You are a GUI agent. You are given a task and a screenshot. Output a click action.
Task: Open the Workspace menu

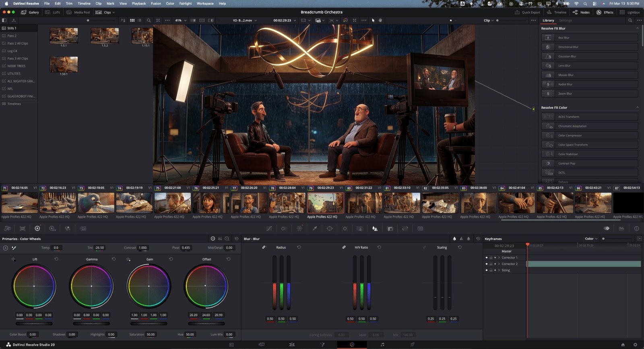click(205, 3)
